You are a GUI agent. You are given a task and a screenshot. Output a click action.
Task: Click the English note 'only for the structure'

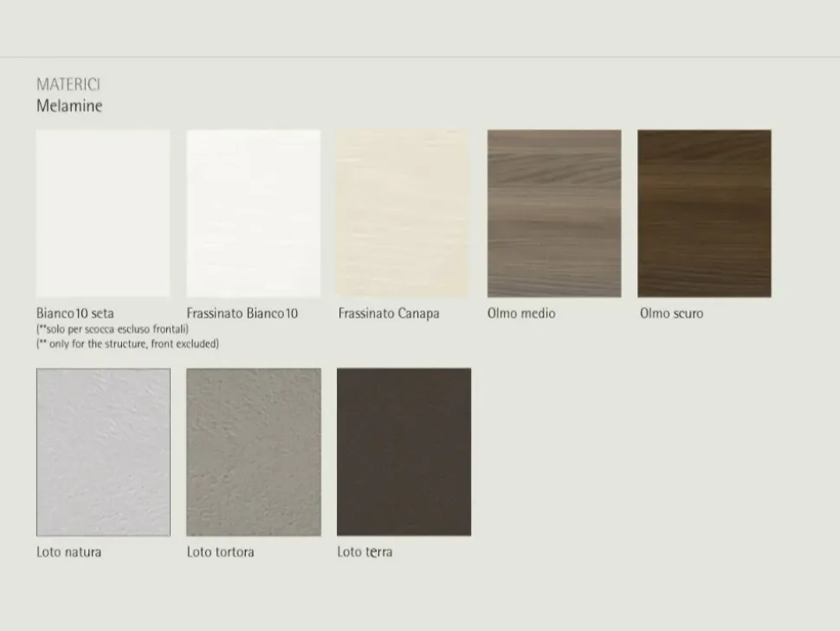(127, 344)
